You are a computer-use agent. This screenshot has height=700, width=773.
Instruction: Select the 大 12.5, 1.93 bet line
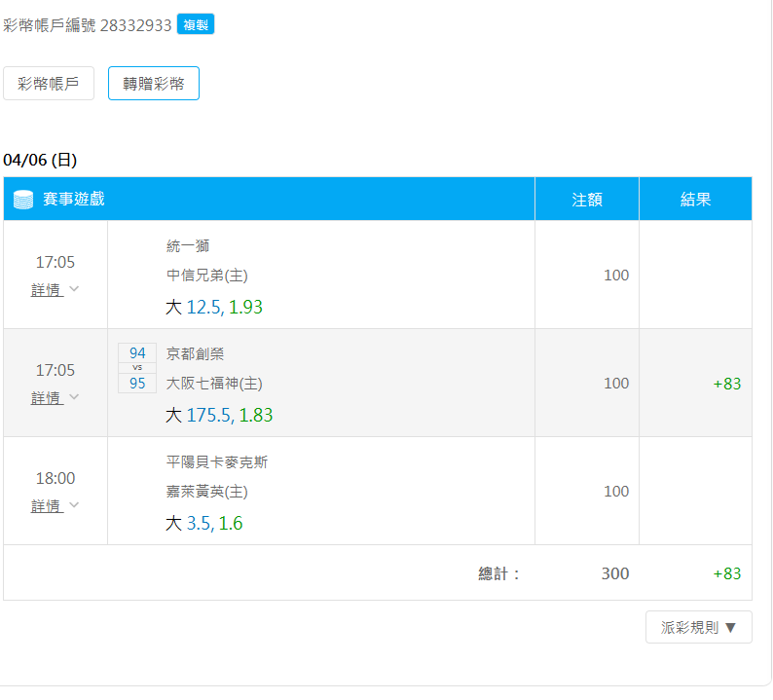[214, 307]
